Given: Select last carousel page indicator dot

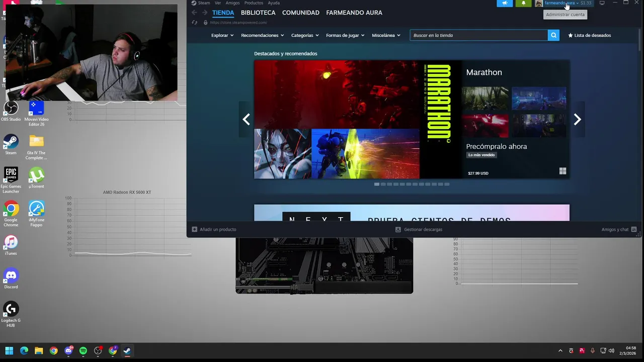Looking at the screenshot, I should point(447,184).
